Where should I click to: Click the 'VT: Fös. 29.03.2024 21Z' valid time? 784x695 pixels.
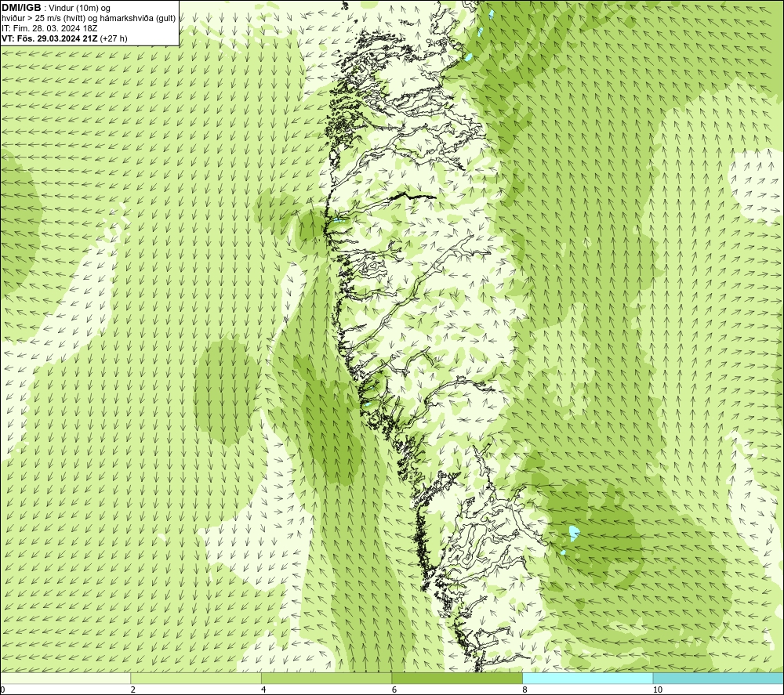[50, 38]
